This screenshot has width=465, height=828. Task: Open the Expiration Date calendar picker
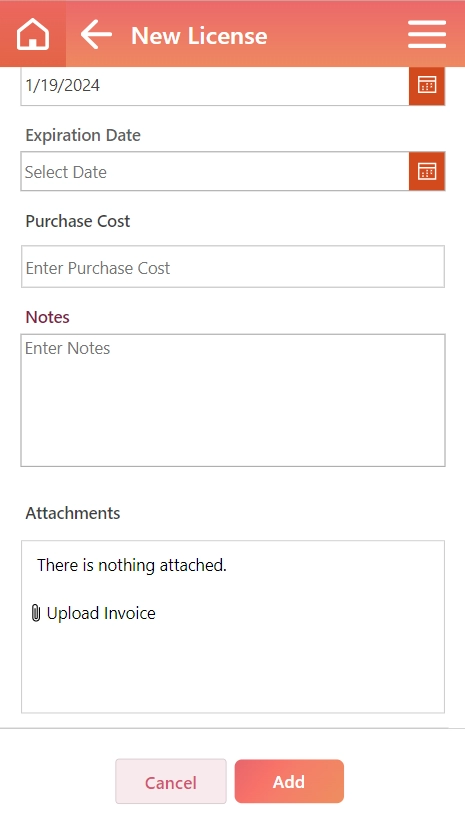pyautogui.click(x=427, y=171)
